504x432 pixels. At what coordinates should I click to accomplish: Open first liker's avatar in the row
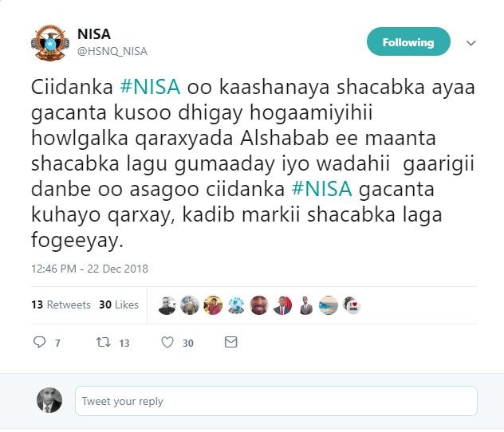pyautogui.click(x=167, y=304)
